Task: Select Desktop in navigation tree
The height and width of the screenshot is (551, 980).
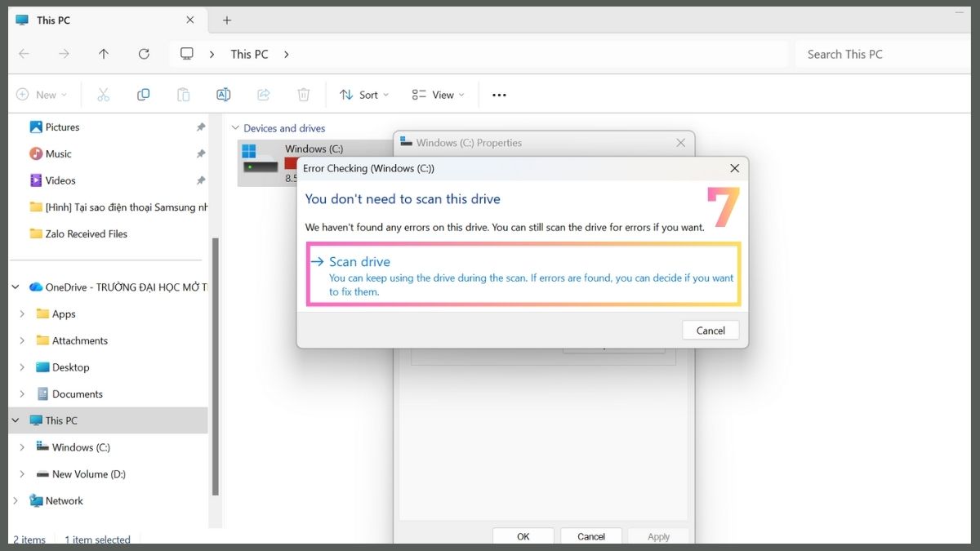Action: pyautogui.click(x=63, y=367)
